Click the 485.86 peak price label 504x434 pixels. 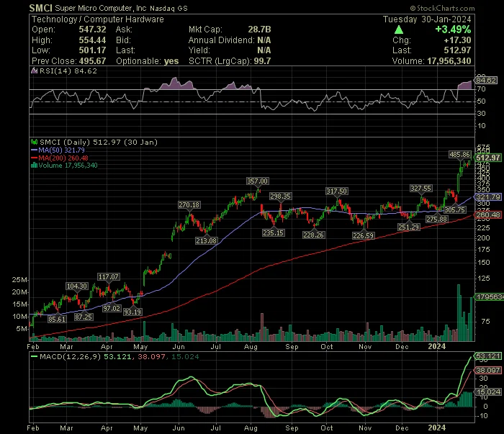[460, 155]
